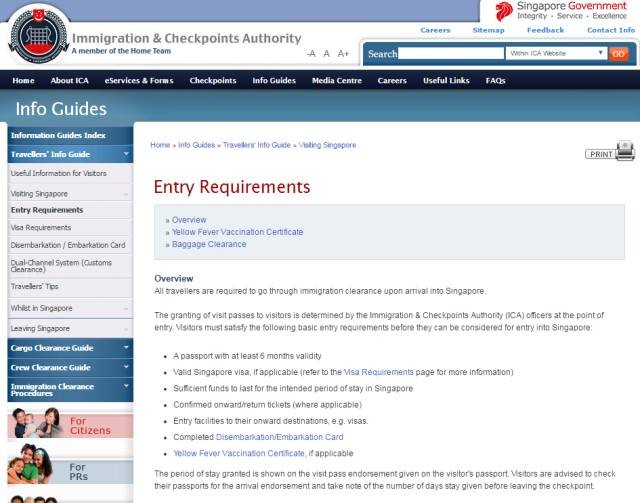
Task: Click into the Search text field
Action: (x=450, y=53)
